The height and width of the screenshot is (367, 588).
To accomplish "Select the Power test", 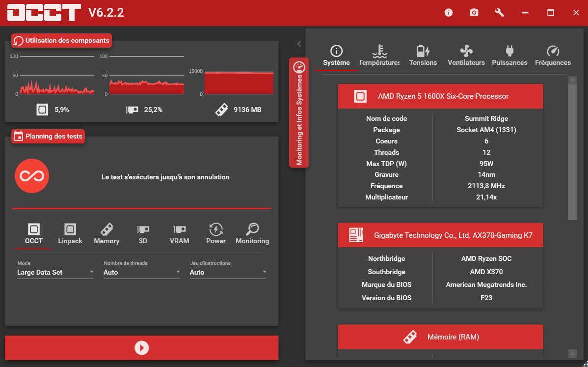I will (x=216, y=234).
